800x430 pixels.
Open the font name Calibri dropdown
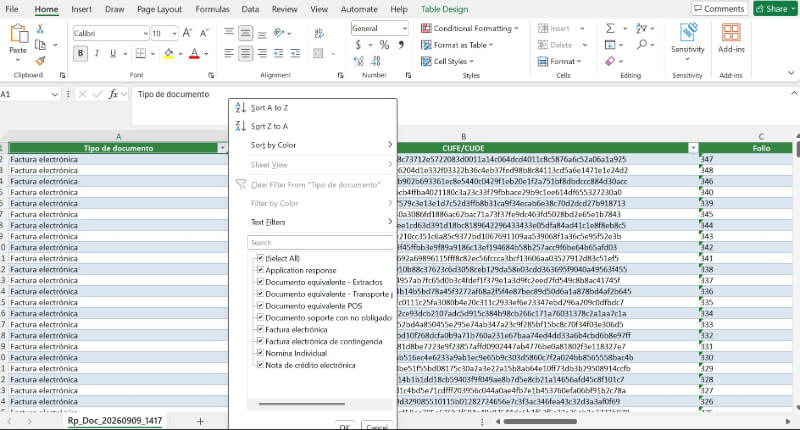point(145,34)
